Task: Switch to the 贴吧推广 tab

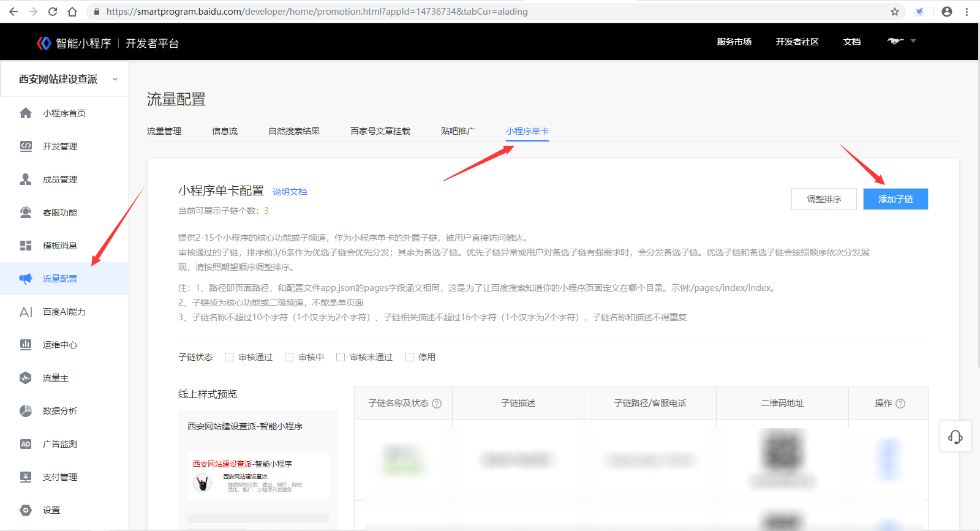Action: [458, 131]
